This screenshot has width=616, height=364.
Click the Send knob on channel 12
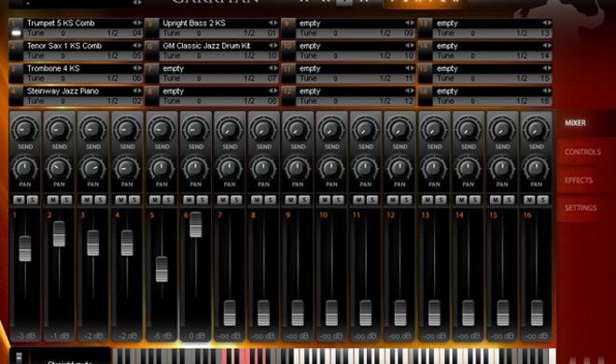[399, 129]
